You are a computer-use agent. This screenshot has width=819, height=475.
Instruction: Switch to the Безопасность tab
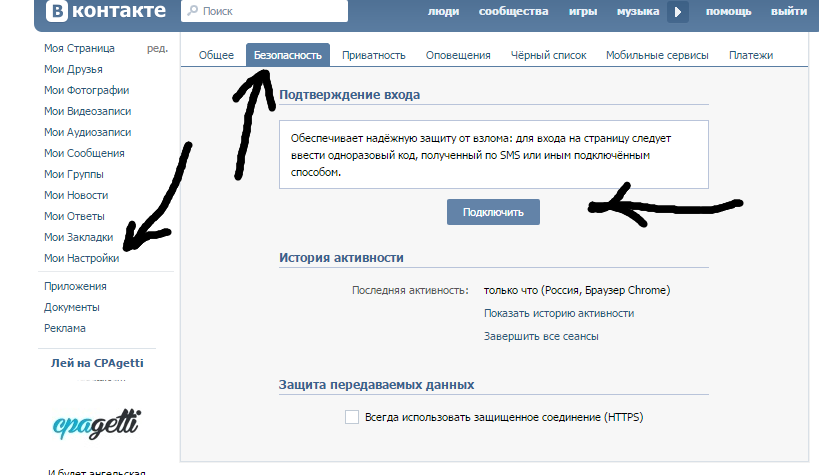(288, 55)
